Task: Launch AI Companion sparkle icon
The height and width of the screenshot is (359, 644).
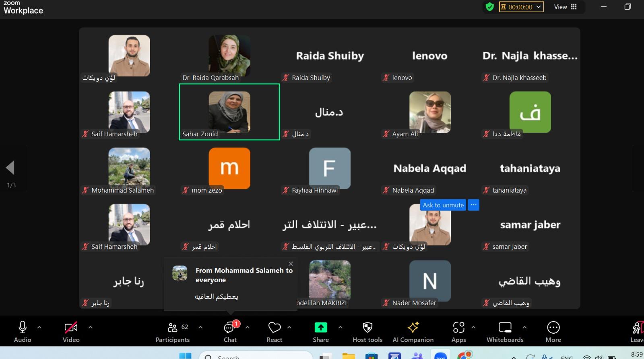Action: (x=413, y=328)
